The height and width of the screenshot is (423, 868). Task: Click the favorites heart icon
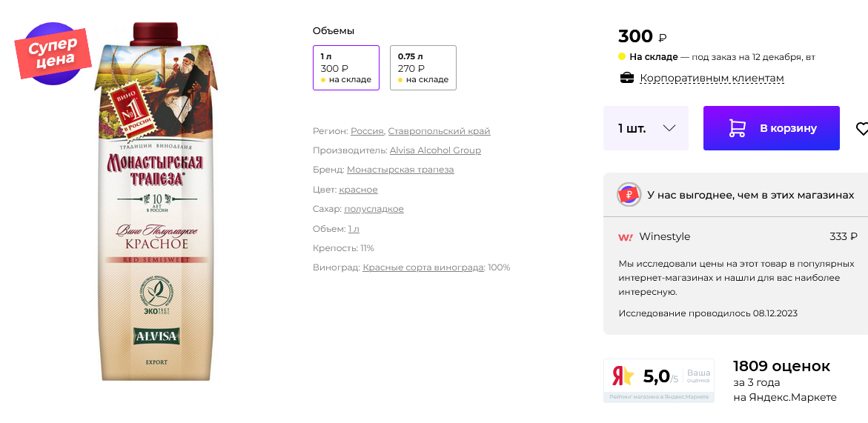pos(861,129)
